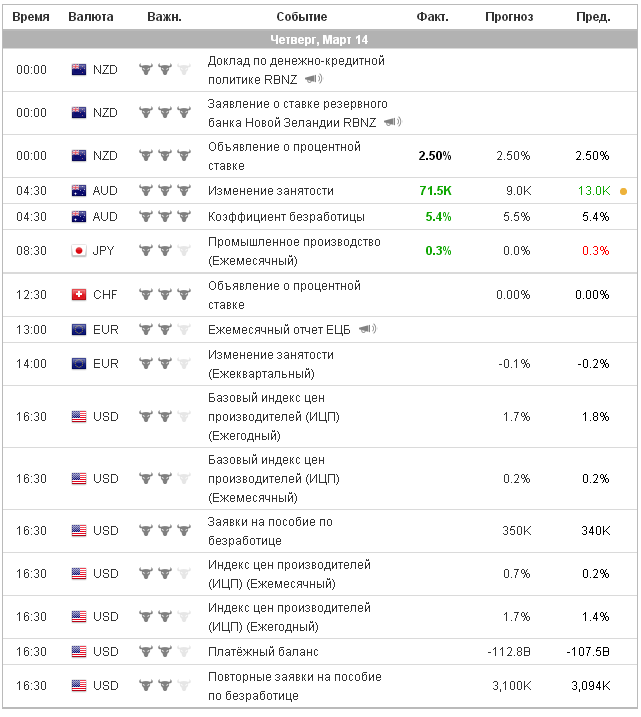Click the green 71.5K actual value
This screenshot has height=717, width=641.
pyautogui.click(x=435, y=191)
